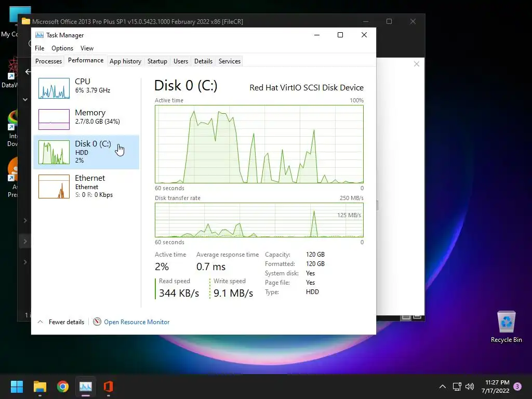Select the Disk 0 (C:) sidebar entry
The image size is (532, 399).
coord(86,152)
